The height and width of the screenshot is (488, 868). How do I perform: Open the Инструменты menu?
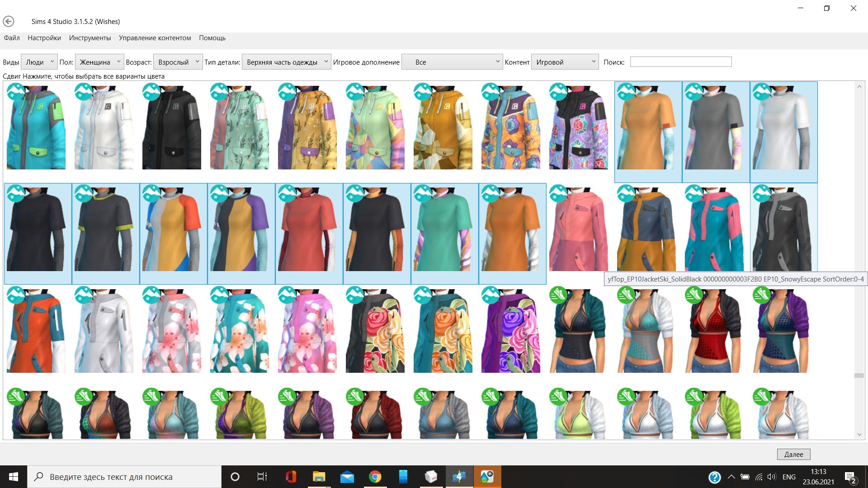tap(90, 38)
